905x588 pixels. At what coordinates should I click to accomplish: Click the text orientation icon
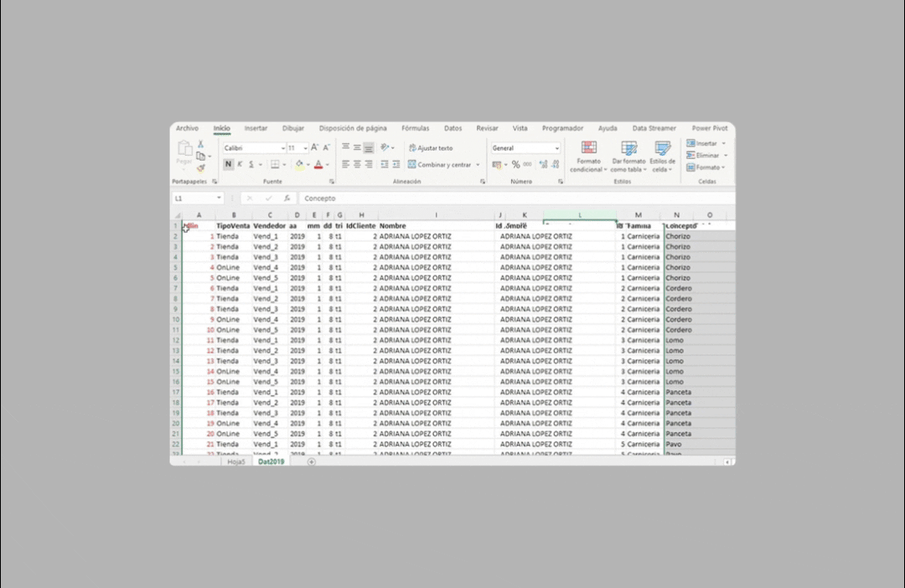coord(385,147)
